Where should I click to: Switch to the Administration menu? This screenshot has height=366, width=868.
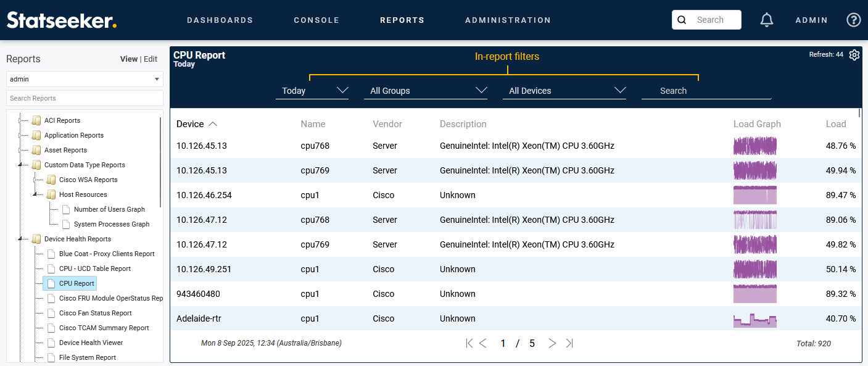click(508, 20)
